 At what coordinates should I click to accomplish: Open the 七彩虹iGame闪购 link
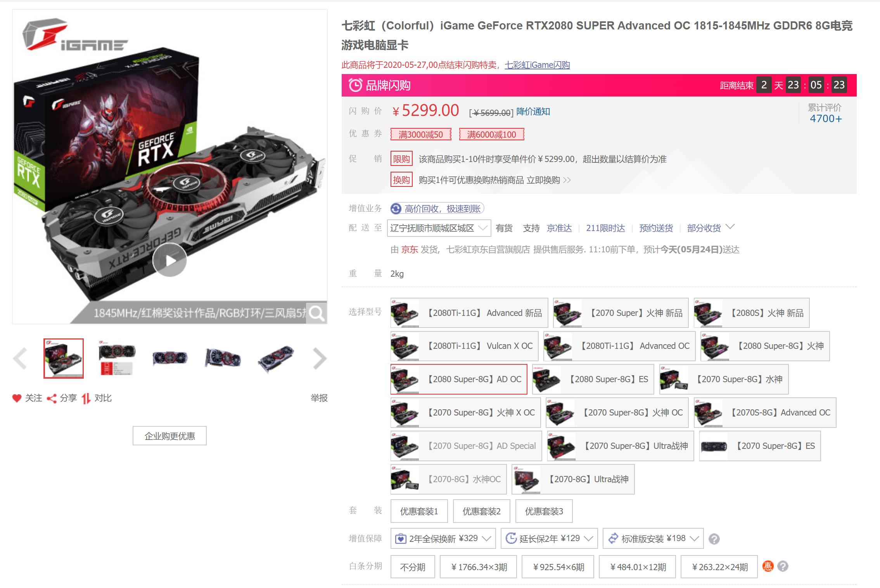click(x=537, y=65)
